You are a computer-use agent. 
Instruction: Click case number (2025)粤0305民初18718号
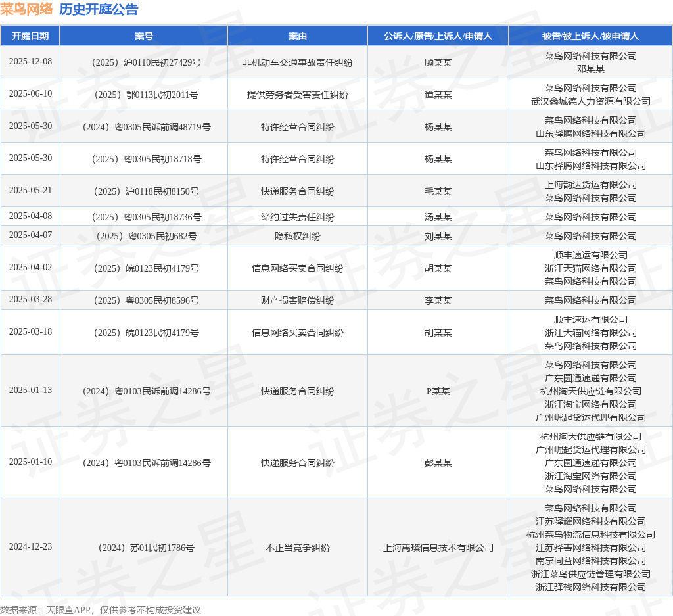click(x=147, y=159)
